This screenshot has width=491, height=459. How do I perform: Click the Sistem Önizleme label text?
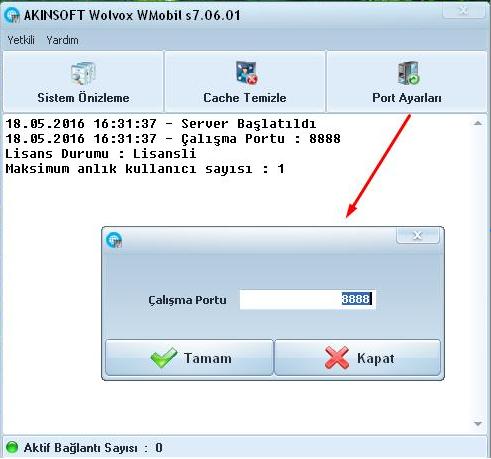pyautogui.click(x=83, y=98)
